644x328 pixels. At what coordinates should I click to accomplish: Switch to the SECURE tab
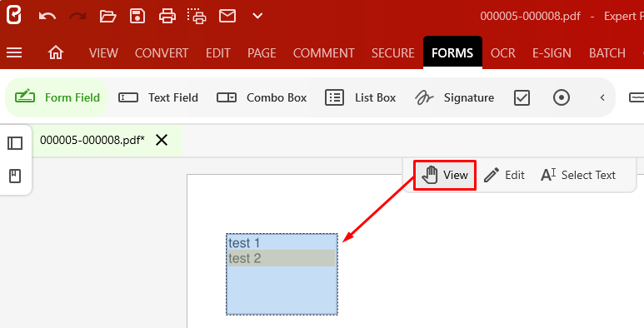point(393,53)
